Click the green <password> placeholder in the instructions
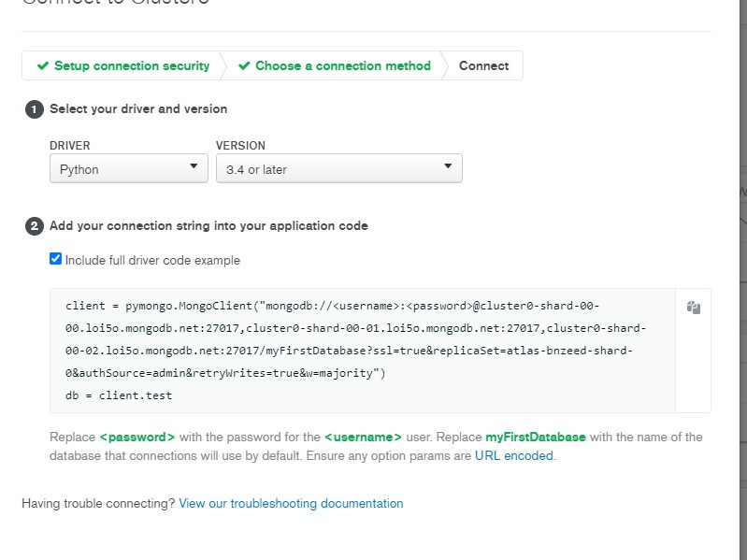 [137, 437]
